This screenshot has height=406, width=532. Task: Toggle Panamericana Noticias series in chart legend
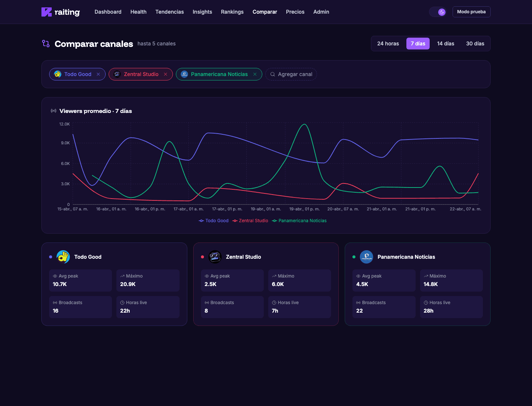click(x=299, y=221)
